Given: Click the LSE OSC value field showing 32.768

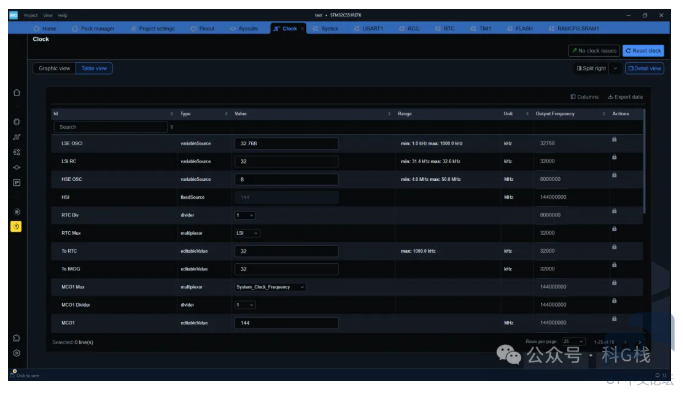Looking at the screenshot, I should [x=286, y=143].
